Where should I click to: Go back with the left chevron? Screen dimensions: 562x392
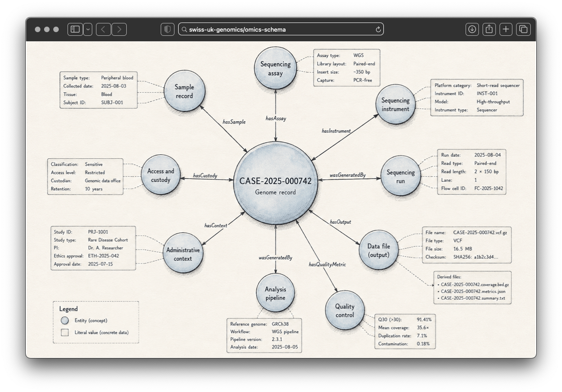[103, 29]
